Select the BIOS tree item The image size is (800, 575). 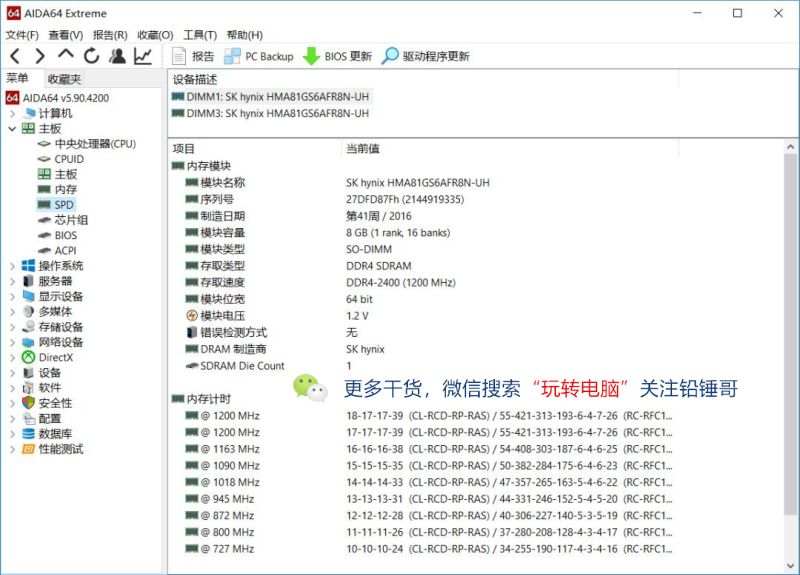[57, 235]
